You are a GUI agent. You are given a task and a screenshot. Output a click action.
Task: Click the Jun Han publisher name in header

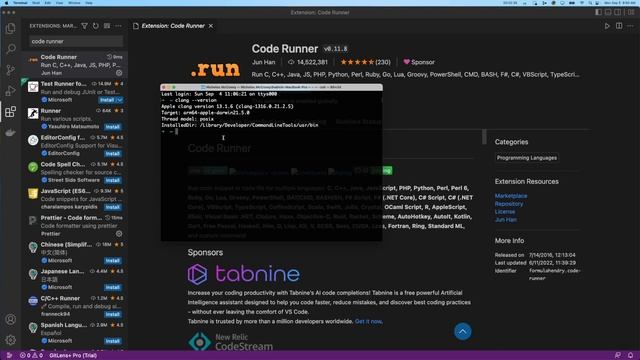pyautogui.click(x=263, y=62)
